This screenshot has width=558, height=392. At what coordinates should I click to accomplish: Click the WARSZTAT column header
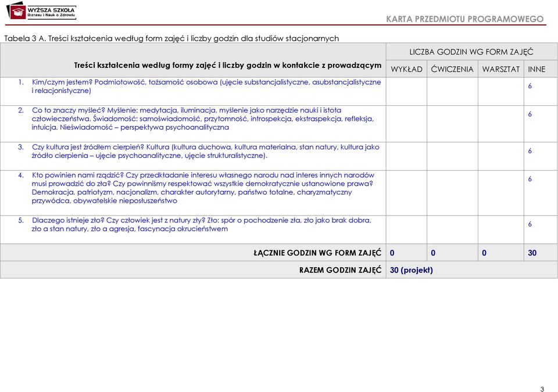(x=500, y=69)
